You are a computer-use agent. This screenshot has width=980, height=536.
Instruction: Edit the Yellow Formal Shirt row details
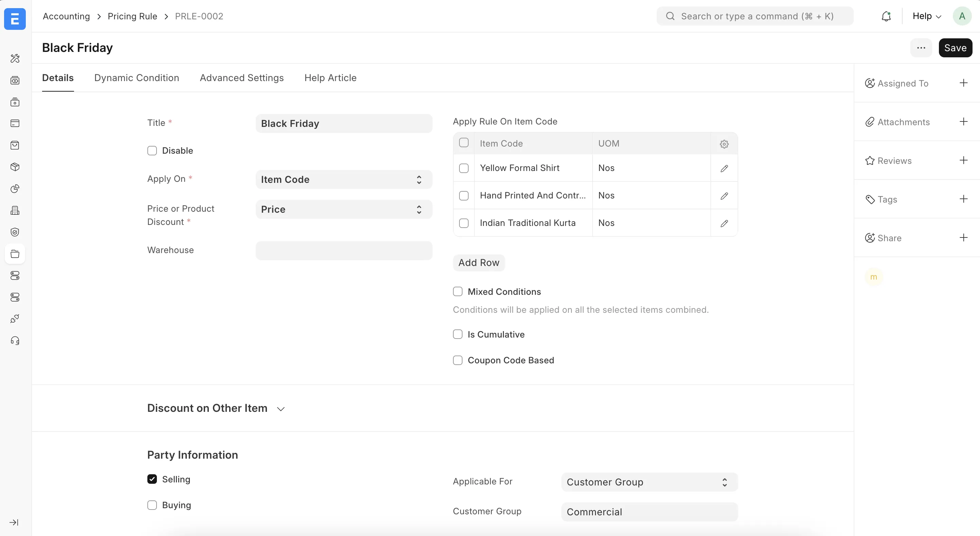pyautogui.click(x=724, y=168)
